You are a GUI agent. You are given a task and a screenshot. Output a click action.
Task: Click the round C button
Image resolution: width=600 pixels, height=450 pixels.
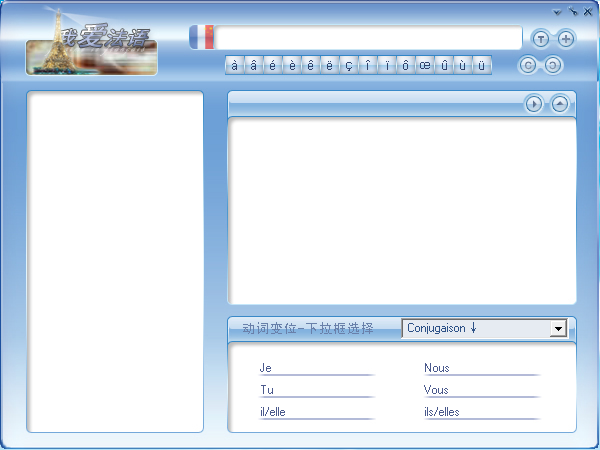coord(528,65)
